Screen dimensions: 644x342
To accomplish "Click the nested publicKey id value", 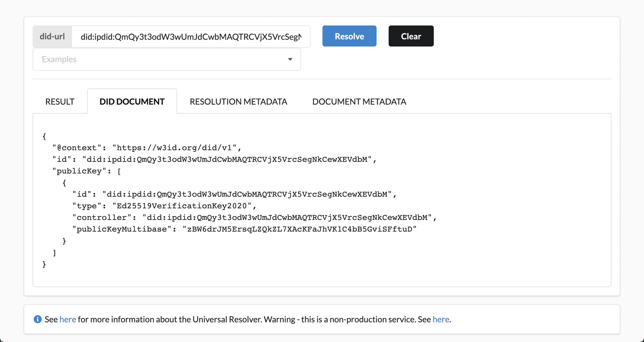I will pyautogui.click(x=247, y=194).
